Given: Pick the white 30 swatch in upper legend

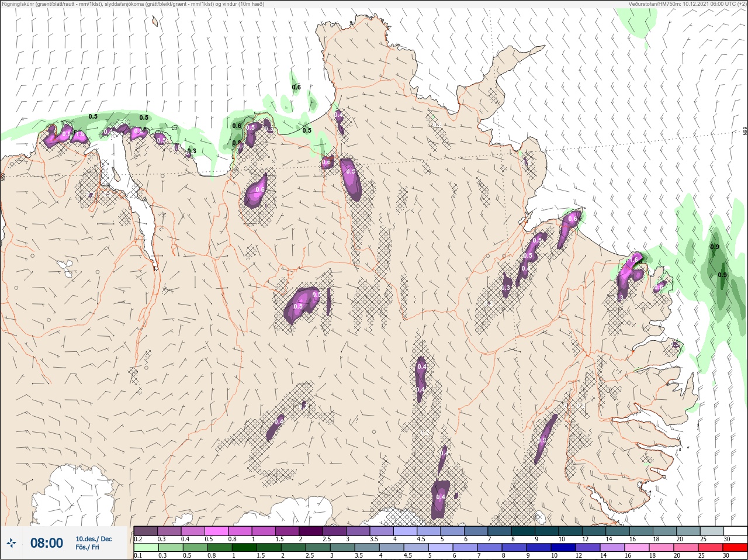Looking at the screenshot, I should (735, 531).
